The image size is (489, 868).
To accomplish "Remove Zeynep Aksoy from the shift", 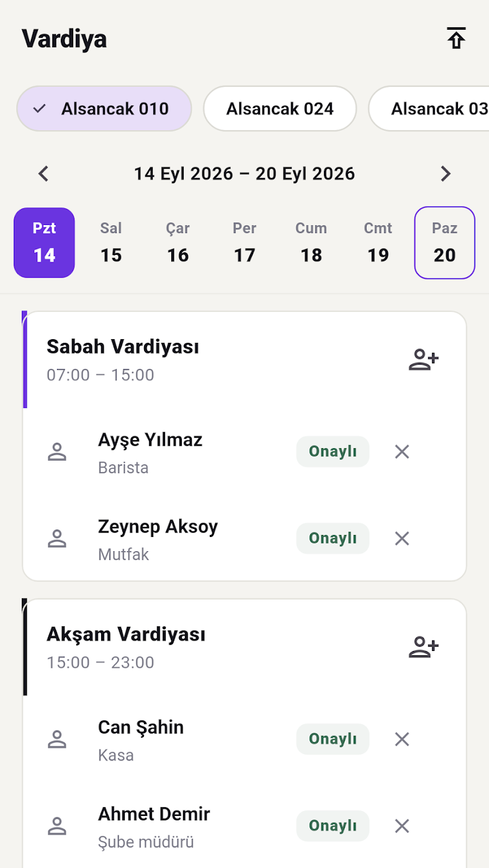I will [402, 539].
